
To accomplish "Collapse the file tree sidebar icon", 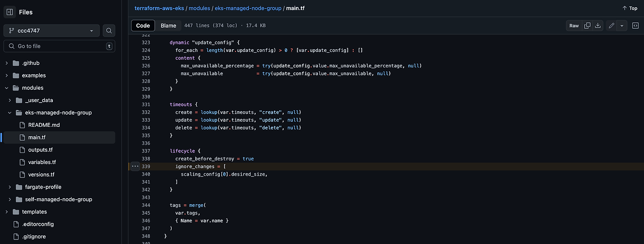I will coord(10,12).
